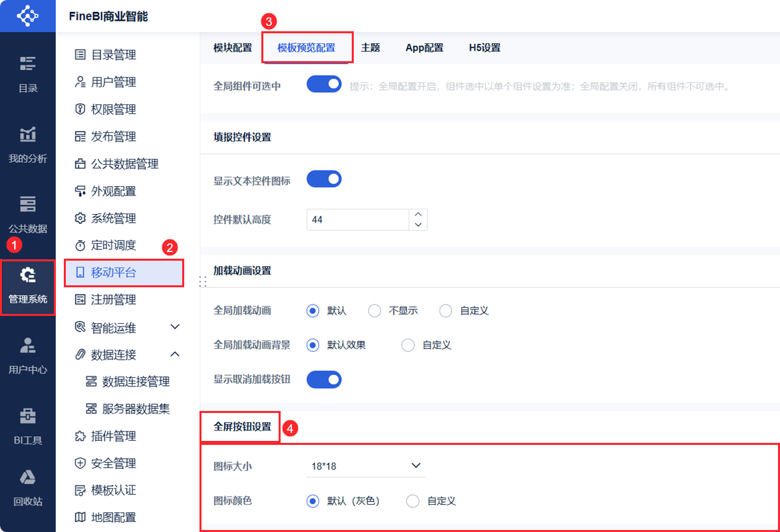Toggle the 全局组件可选中 switch off
The height and width of the screenshot is (532, 780).
(x=324, y=84)
